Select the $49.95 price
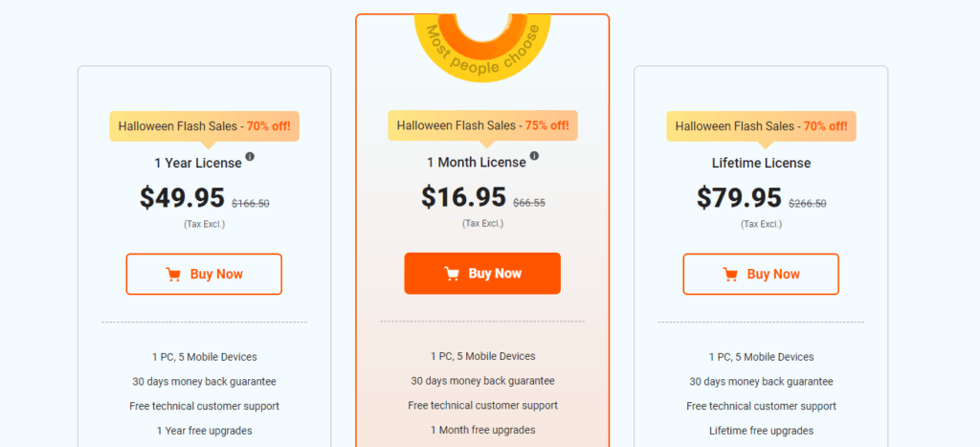 [182, 197]
